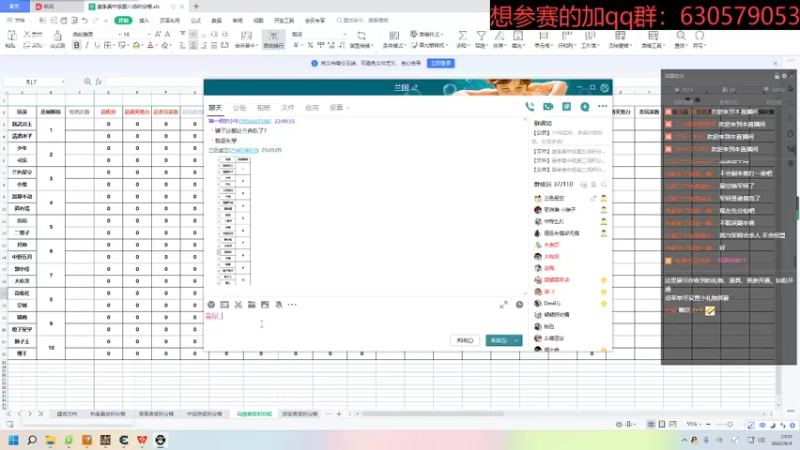
Task: Open the borders dropdown arrow
Action: coord(114,45)
